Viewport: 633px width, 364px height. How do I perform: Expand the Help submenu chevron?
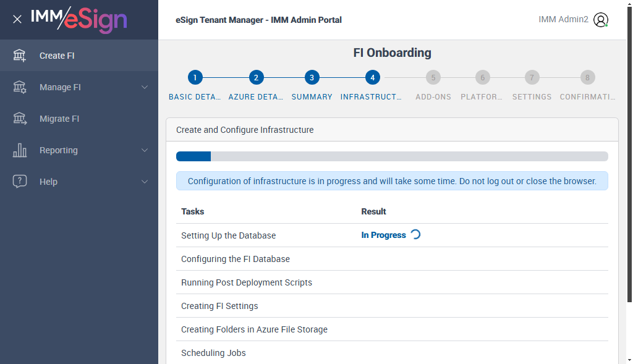tap(145, 182)
